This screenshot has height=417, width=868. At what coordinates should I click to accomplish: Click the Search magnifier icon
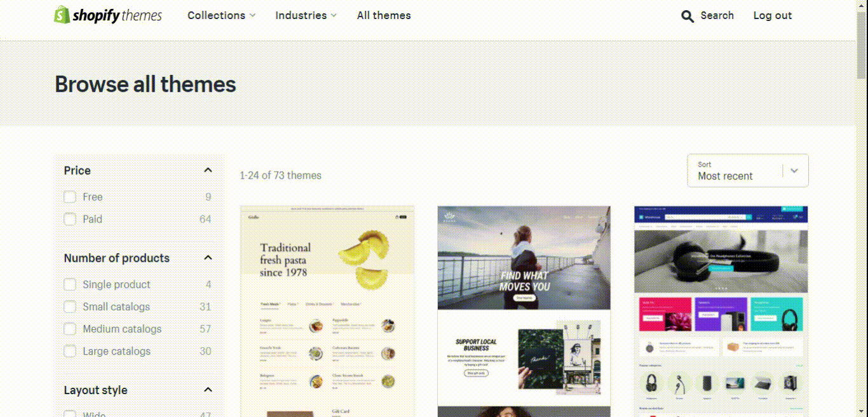pos(688,16)
